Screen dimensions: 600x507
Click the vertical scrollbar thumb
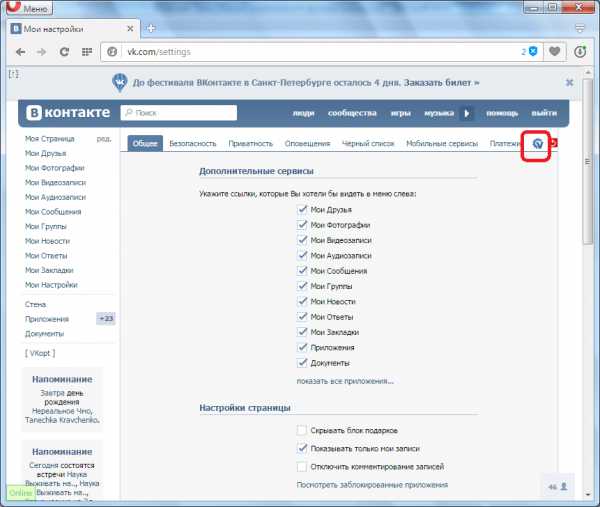[588, 161]
